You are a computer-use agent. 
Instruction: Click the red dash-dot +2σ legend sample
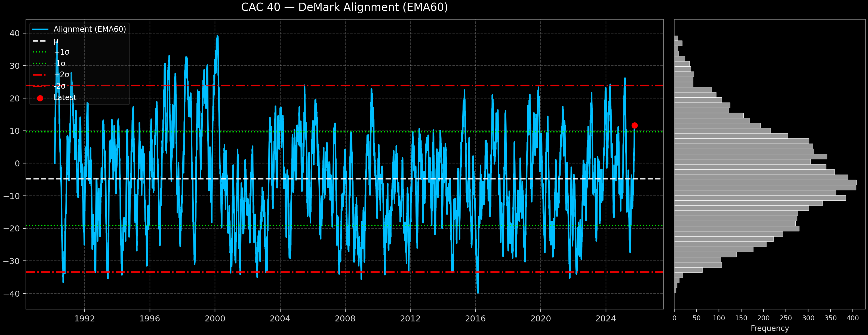[x=40, y=75]
